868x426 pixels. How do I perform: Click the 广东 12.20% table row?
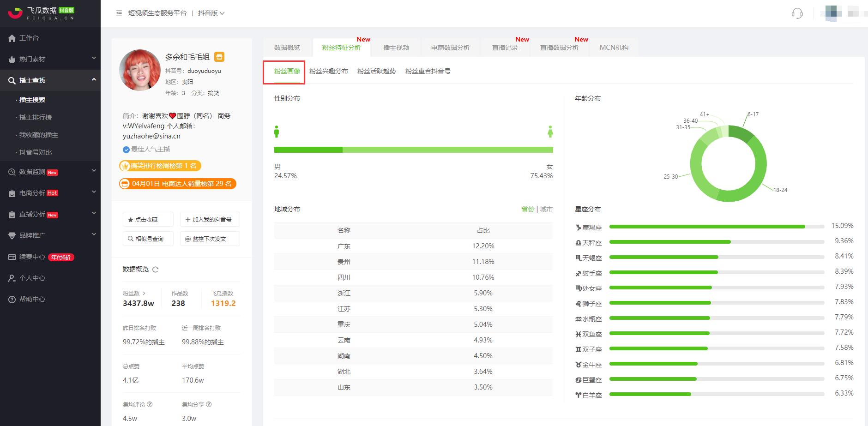413,246
